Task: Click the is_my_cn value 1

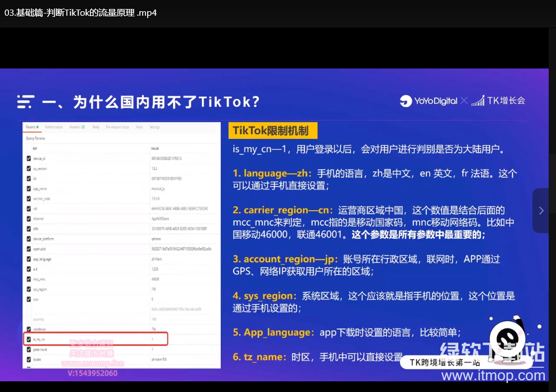Action: tap(152, 339)
